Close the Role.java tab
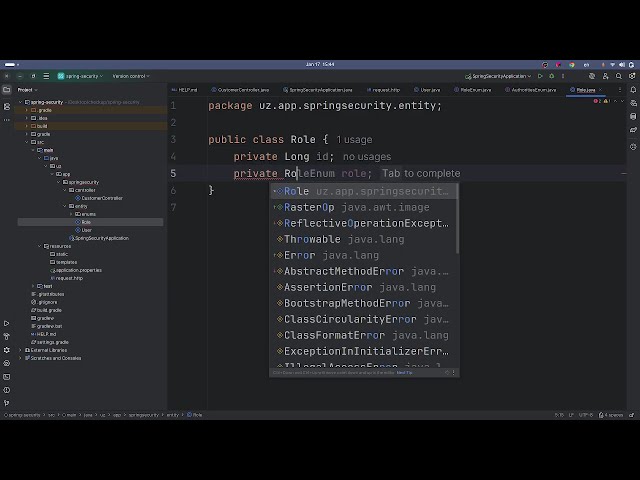 tap(600, 90)
